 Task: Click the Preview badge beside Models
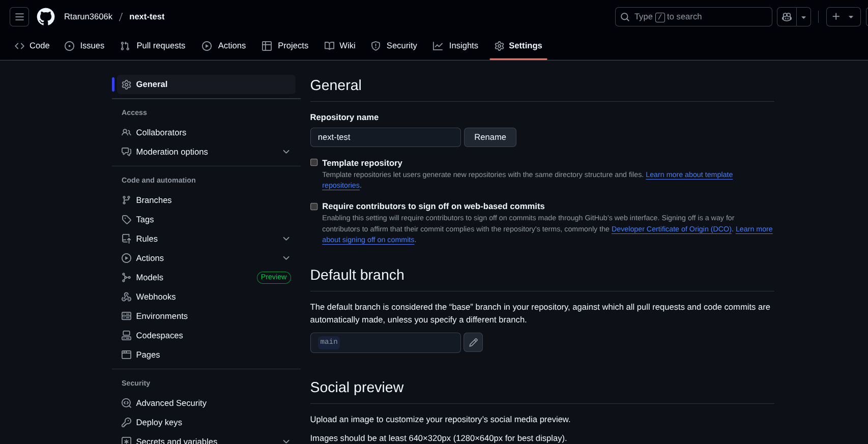(x=274, y=277)
